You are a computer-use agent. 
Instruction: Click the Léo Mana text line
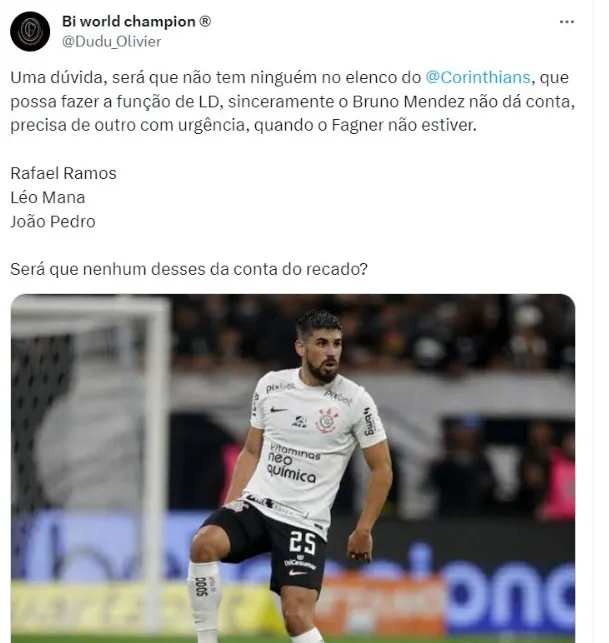(48, 197)
